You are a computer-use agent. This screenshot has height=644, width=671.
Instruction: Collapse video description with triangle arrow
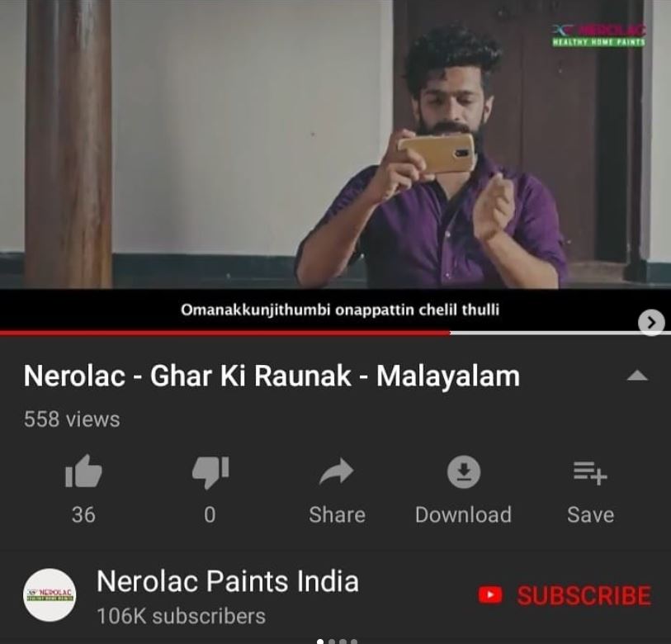click(x=637, y=376)
